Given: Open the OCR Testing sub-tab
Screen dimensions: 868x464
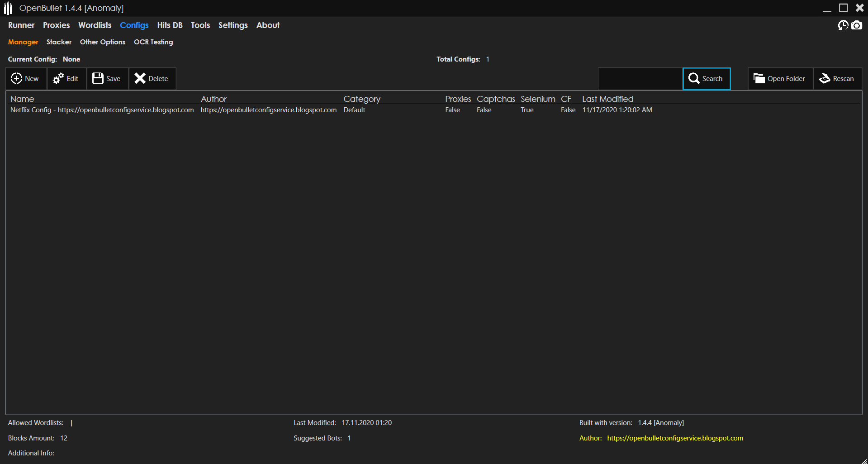Looking at the screenshot, I should (x=153, y=42).
